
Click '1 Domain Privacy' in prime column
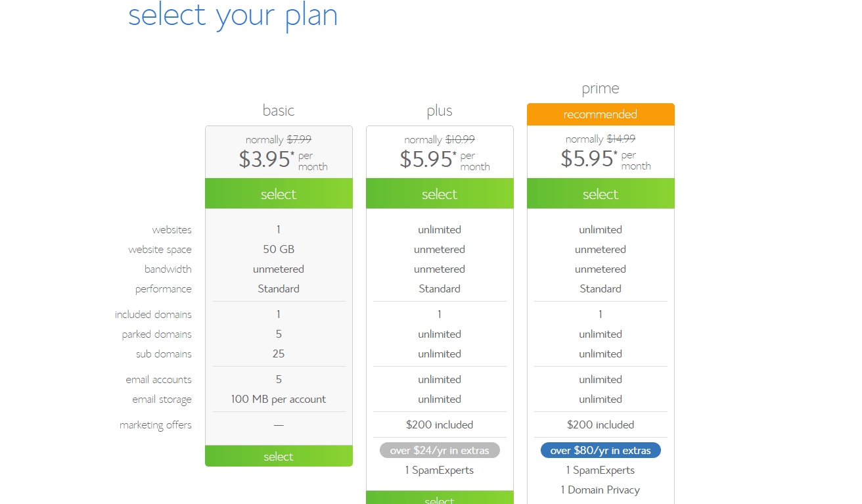click(600, 490)
